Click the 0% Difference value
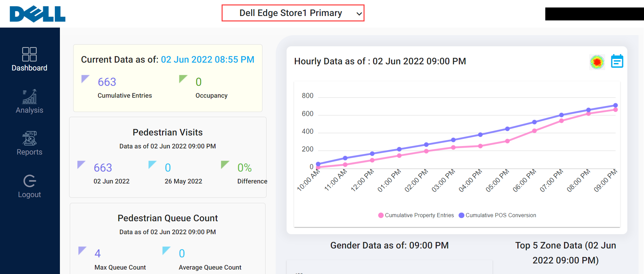The height and width of the screenshot is (274, 644). click(244, 168)
